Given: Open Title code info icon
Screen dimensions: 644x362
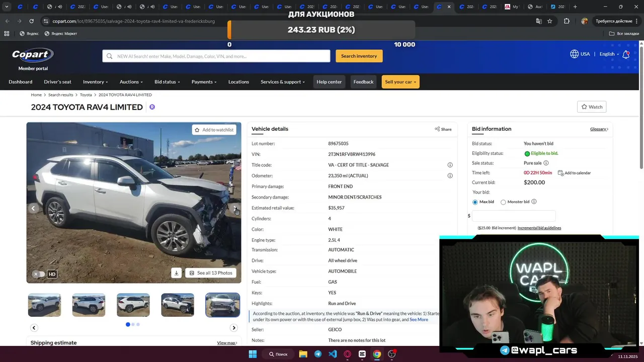Looking at the screenshot, I should [450, 165].
